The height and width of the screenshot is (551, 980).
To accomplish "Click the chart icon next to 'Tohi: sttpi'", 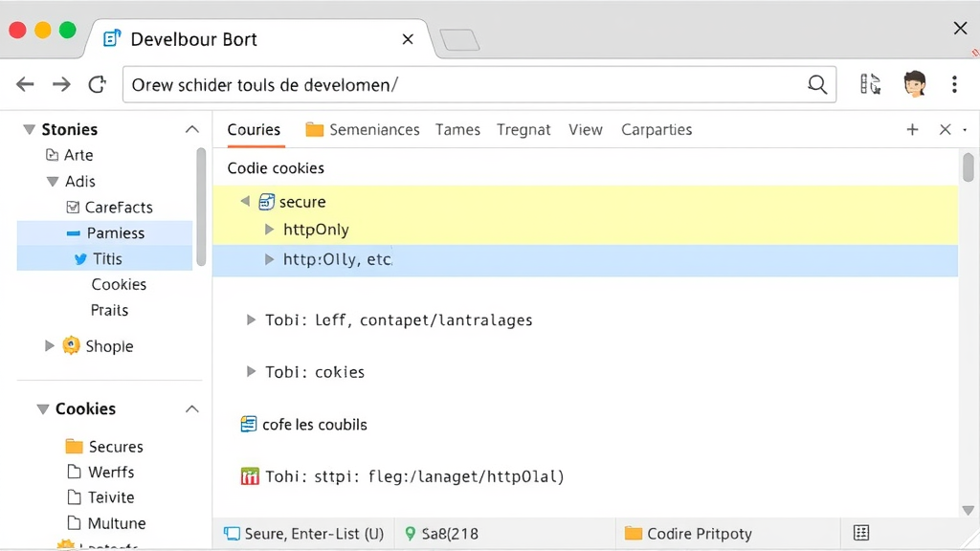I will click(x=250, y=475).
